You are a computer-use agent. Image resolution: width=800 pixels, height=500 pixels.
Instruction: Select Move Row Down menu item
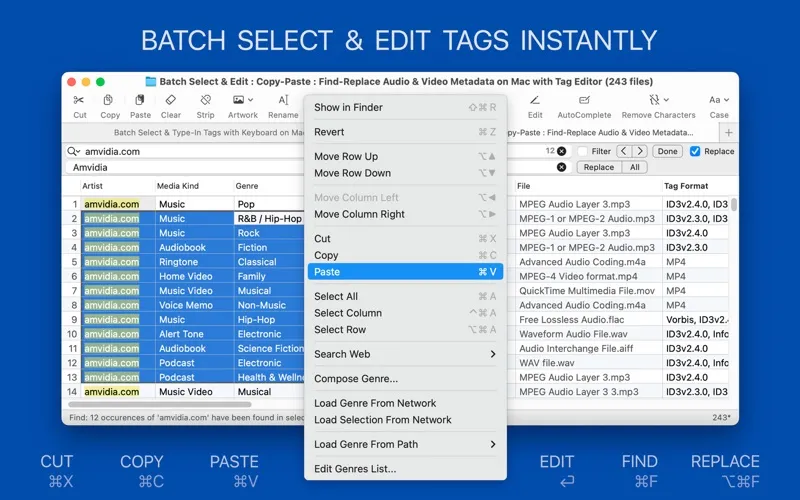click(405, 173)
